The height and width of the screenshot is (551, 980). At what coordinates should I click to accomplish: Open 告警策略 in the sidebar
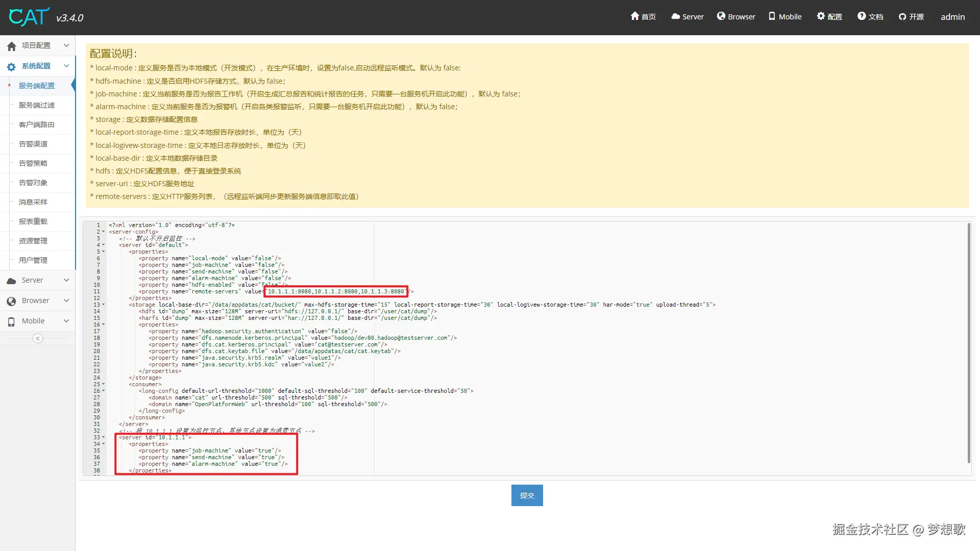33,163
